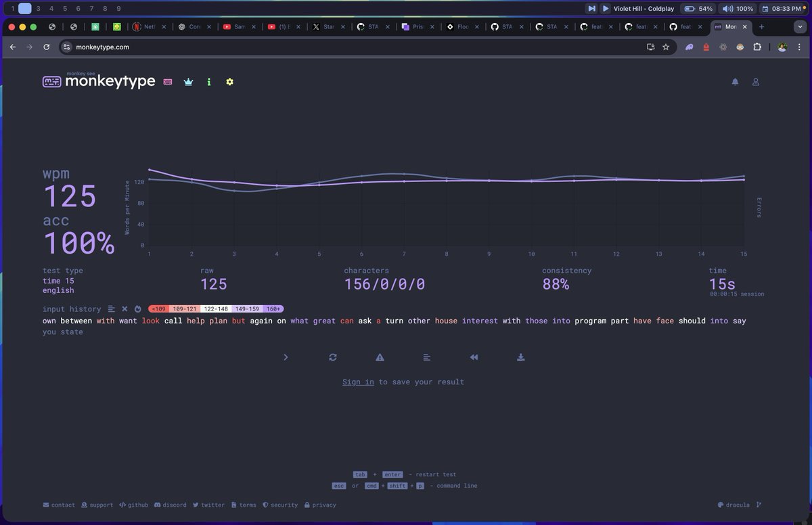Image resolution: width=812 pixels, height=525 pixels.
Task: Click the version branch icon in footer
Action: pos(759,505)
